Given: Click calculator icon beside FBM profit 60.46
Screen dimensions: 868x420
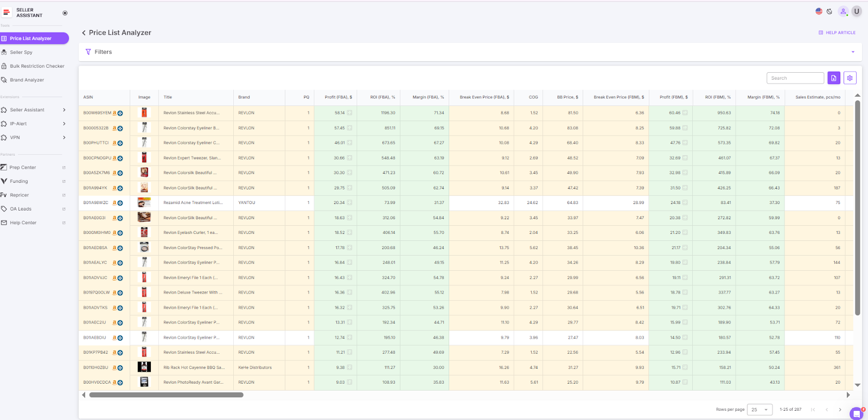Looking at the screenshot, I should point(685,113).
